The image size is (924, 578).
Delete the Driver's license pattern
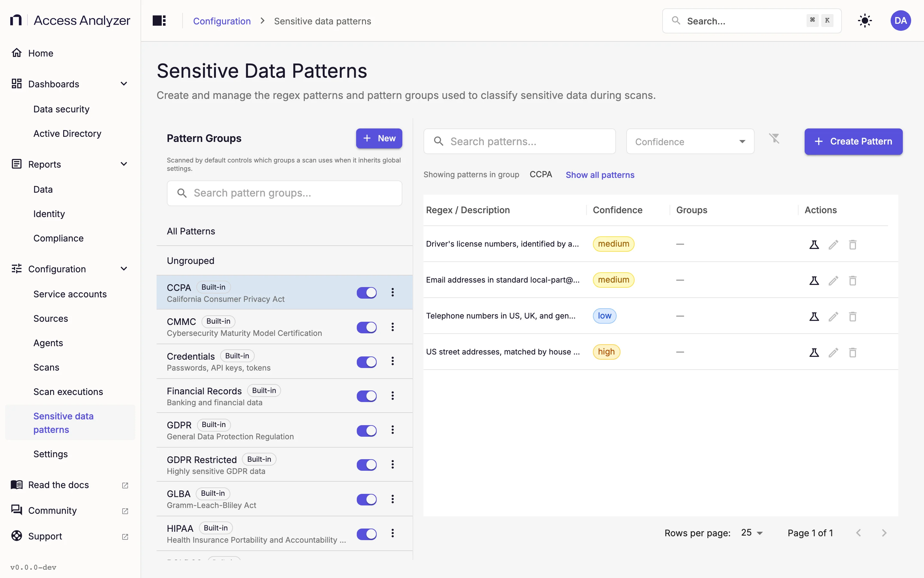pyautogui.click(x=852, y=244)
